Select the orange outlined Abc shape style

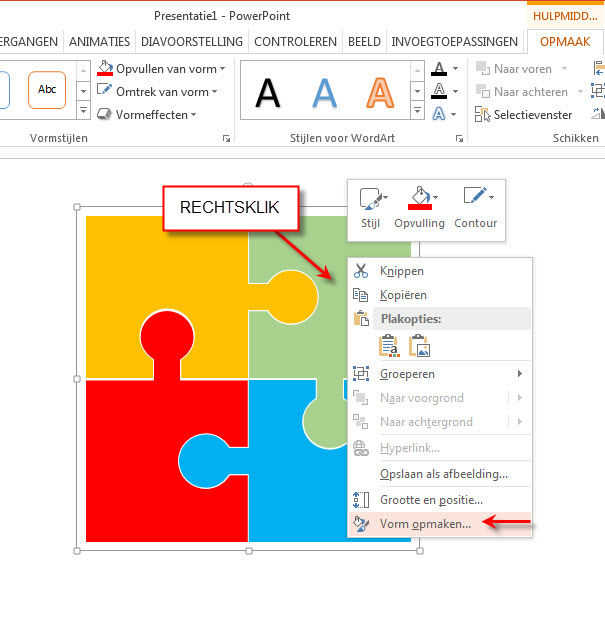pyautogui.click(x=47, y=90)
